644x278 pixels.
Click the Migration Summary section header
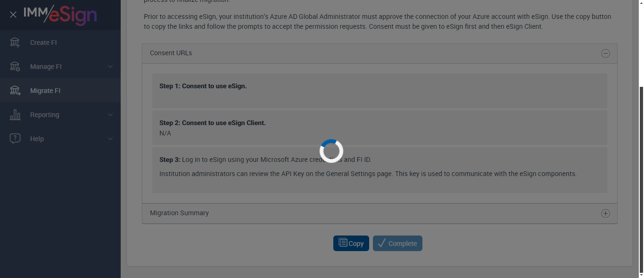380,213
